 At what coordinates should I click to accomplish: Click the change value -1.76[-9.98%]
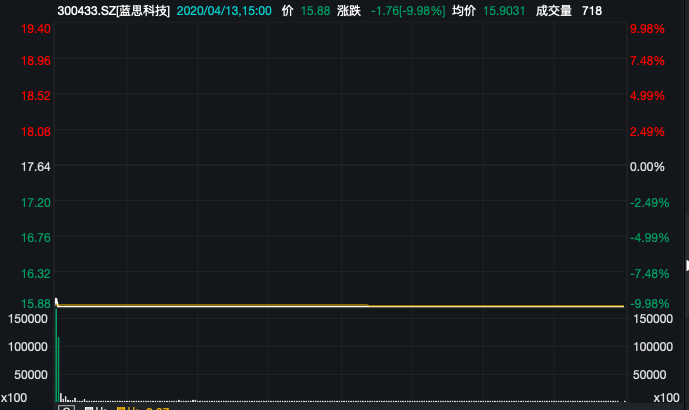point(408,11)
